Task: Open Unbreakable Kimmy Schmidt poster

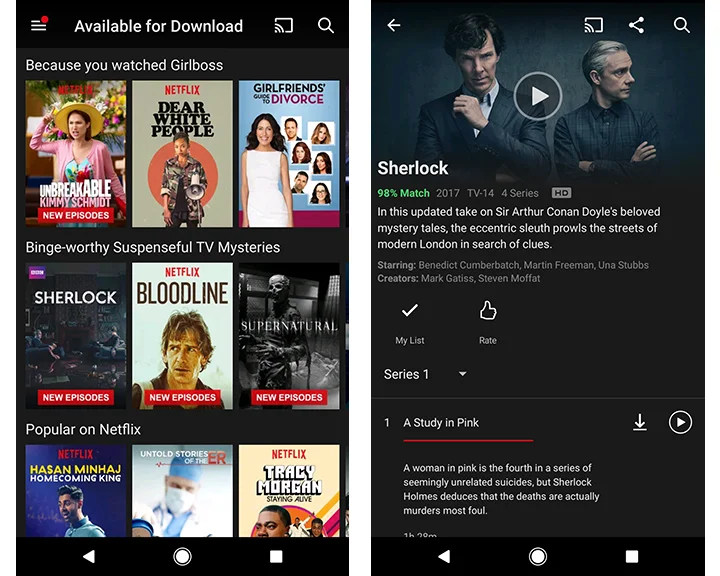Action: click(x=76, y=153)
